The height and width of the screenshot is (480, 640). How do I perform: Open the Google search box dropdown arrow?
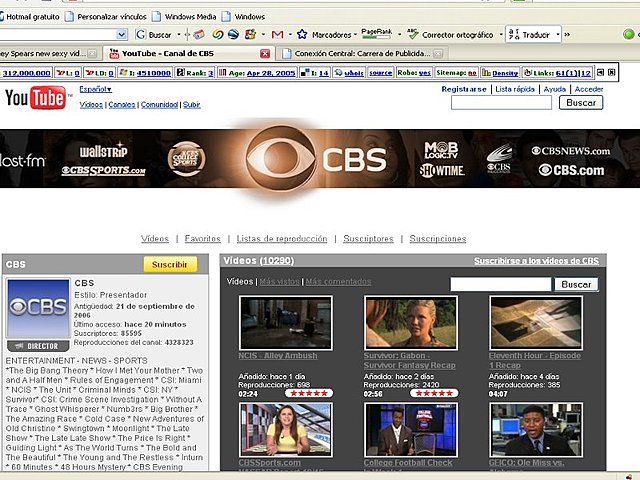(121, 35)
